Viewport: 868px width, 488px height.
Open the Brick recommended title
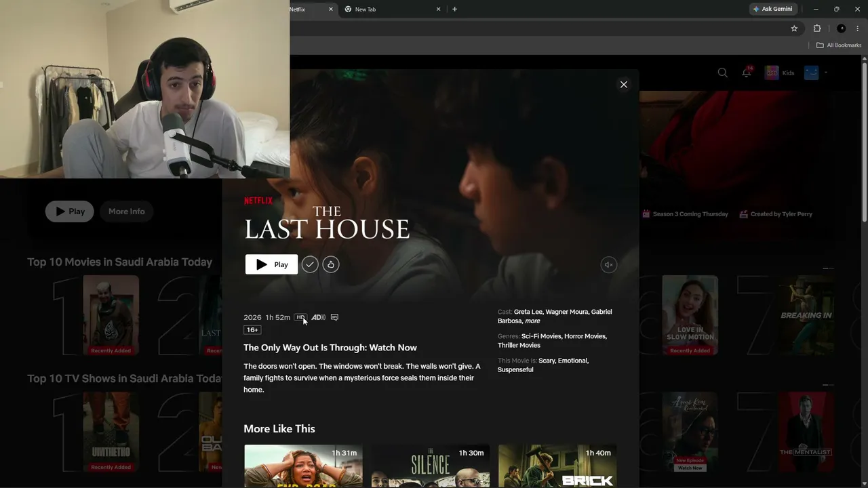(557, 466)
